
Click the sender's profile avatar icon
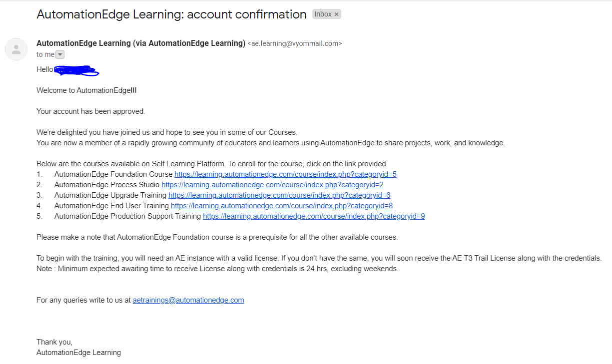tap(16, 49)
